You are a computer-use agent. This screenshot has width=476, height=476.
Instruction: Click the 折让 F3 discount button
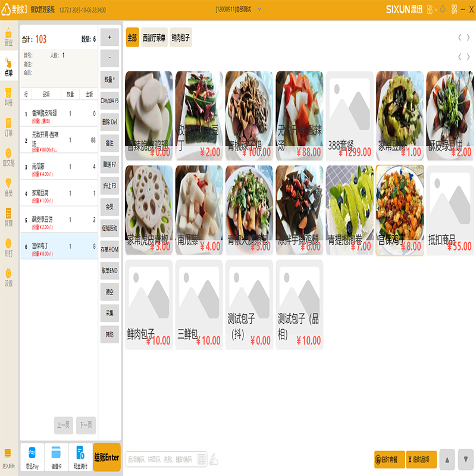(109, 186)
